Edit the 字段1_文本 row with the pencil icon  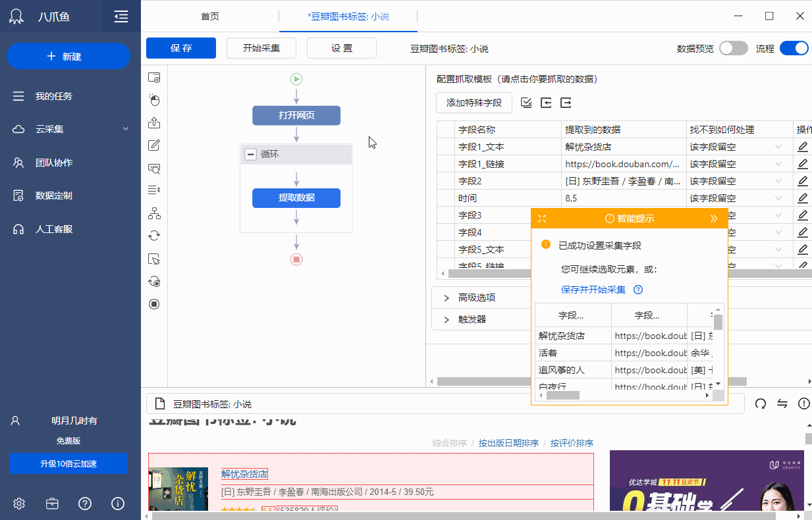tap(803, 147)
